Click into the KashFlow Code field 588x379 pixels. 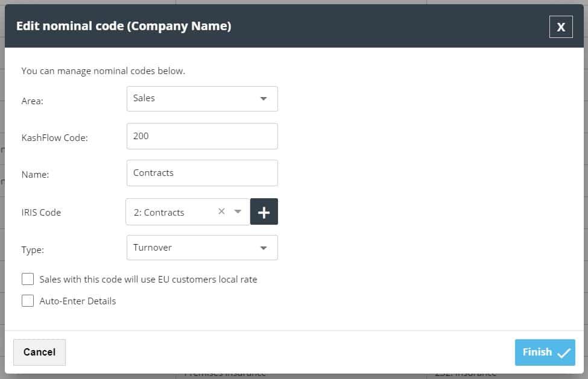[202, 136]
